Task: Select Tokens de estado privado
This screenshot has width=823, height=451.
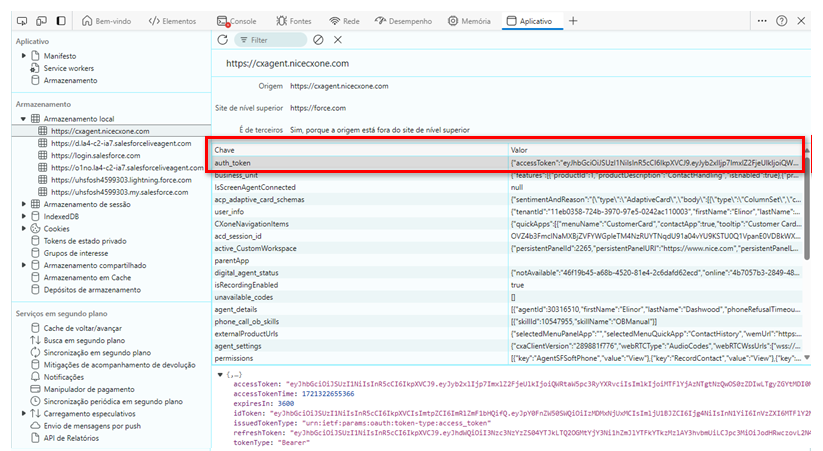Action: 85,241
